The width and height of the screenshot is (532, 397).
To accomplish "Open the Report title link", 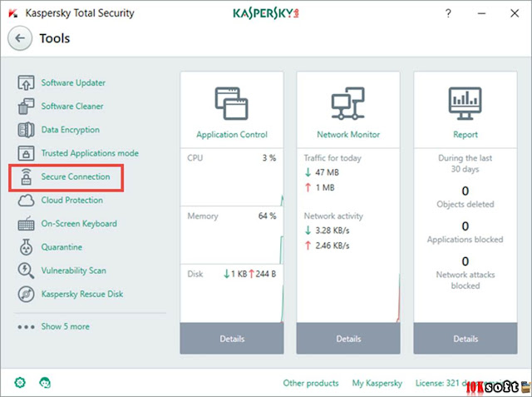I will tap(465, 135).
